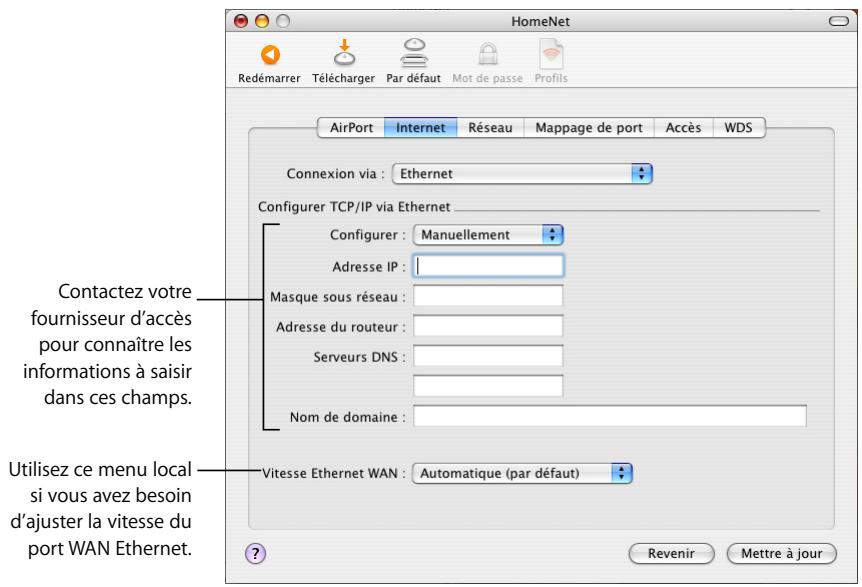862x587 pixels.
Task: Open the Vitesse Ethernet WAN dropdown
Action: pyautogui.click(x=522, y=473)
